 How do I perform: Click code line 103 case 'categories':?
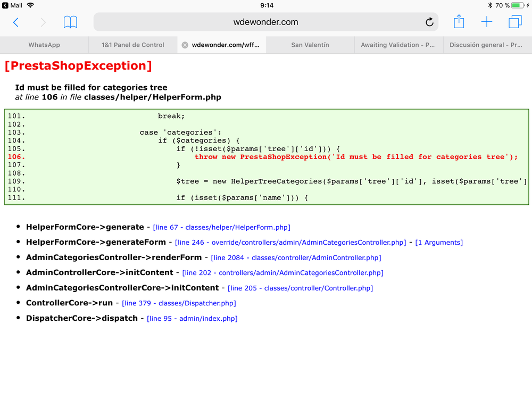tap(180, 132)
